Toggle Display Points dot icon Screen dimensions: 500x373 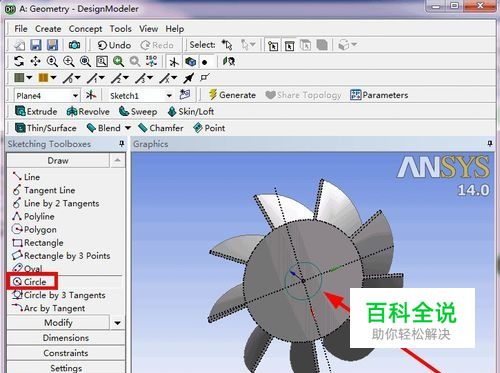205,62
